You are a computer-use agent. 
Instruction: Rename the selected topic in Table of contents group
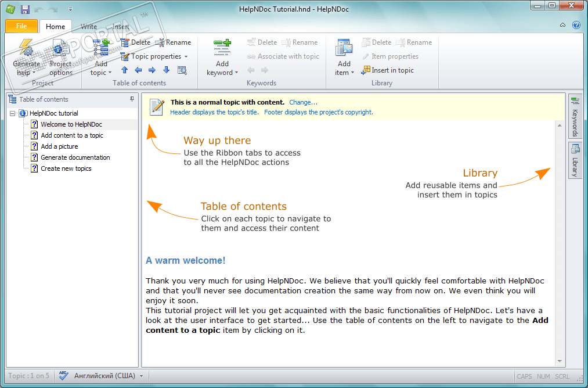click(173, 42)
